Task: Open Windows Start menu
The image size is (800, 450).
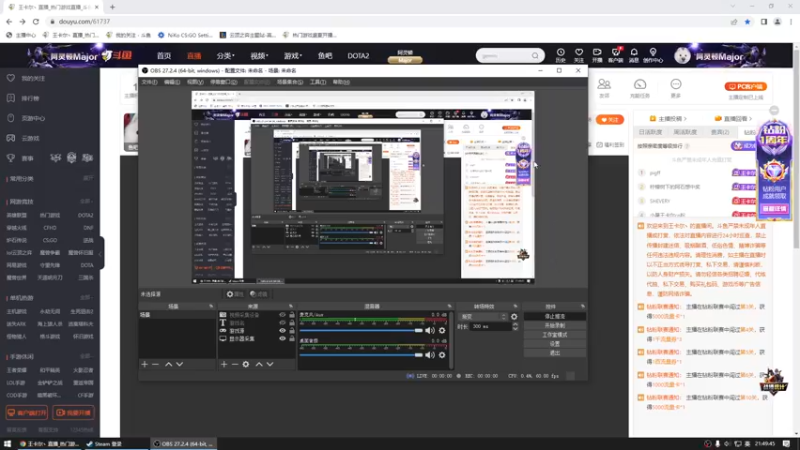Action: click(x=7, y=444)
